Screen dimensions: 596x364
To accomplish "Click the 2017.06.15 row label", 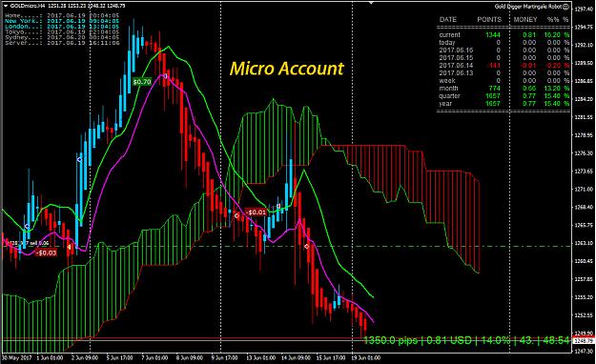I will [456, 57].
